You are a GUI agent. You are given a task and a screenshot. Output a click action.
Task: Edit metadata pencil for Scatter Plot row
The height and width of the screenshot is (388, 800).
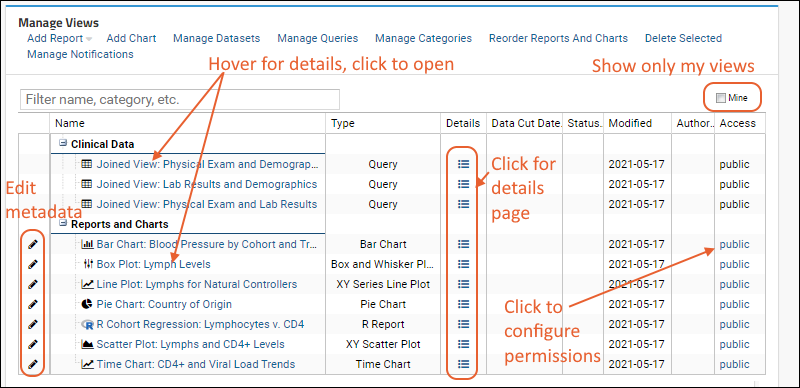33,344
